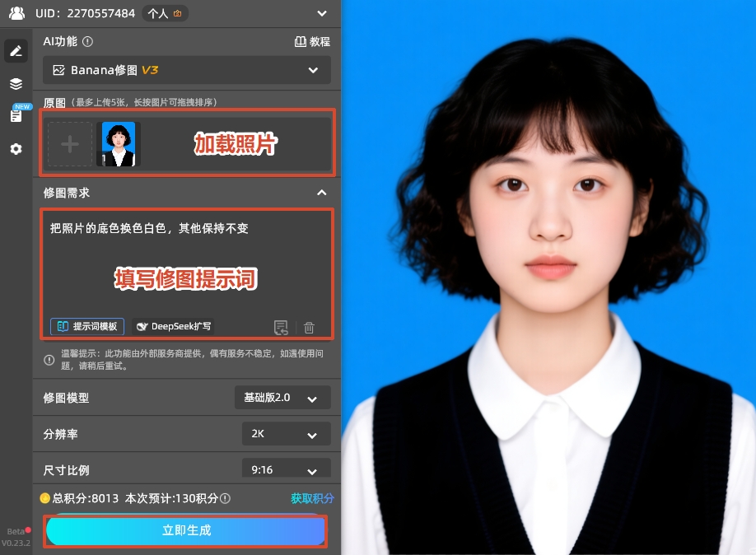Click the 个人 account badge
This screenshot has width=756, height=555.
click(163, 12)
